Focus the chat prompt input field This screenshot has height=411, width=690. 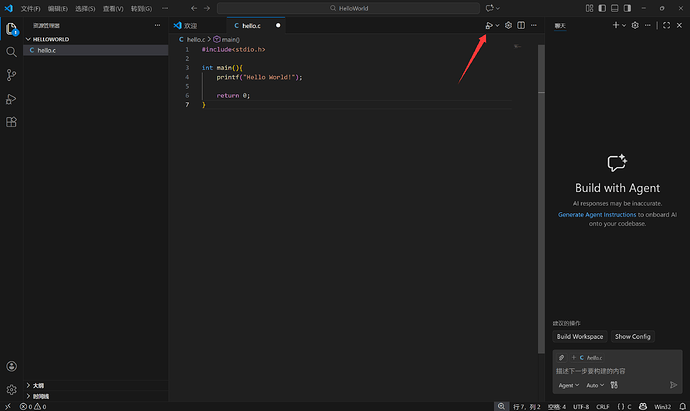click(617, 371)
